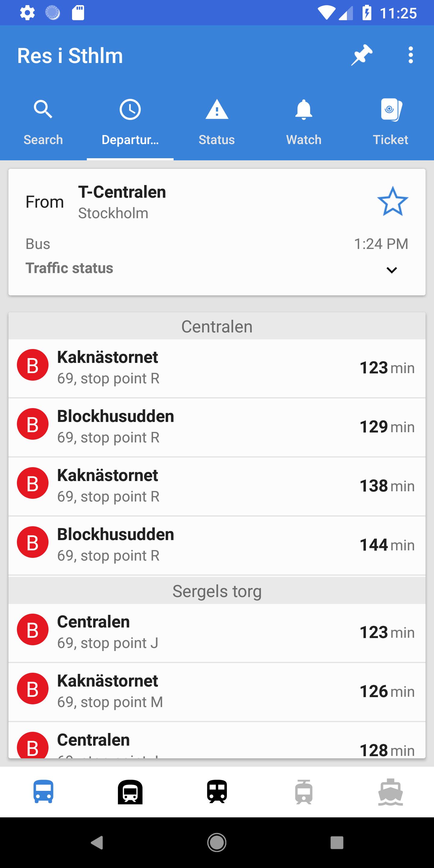Expand the Traffic status chevron

point(392,270)
